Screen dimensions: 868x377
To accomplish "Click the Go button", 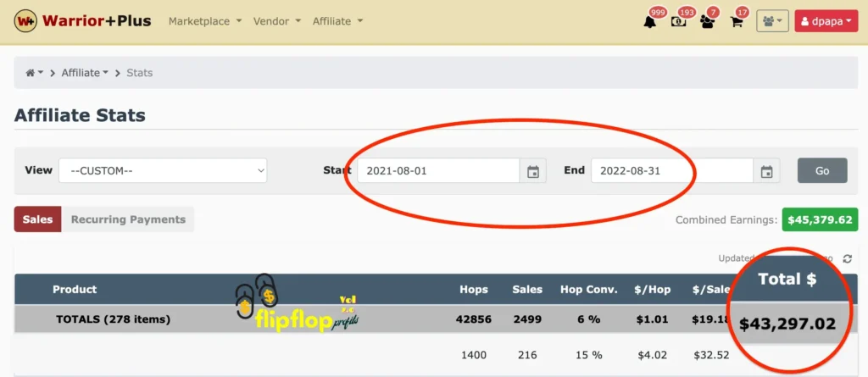I will pyautogui.click(x=822, y=170).
